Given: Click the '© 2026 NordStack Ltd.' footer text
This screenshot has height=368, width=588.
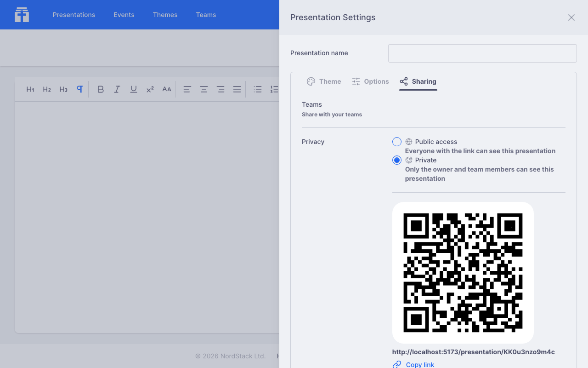Looking at the screenshot, I should [x=231, y=356].
